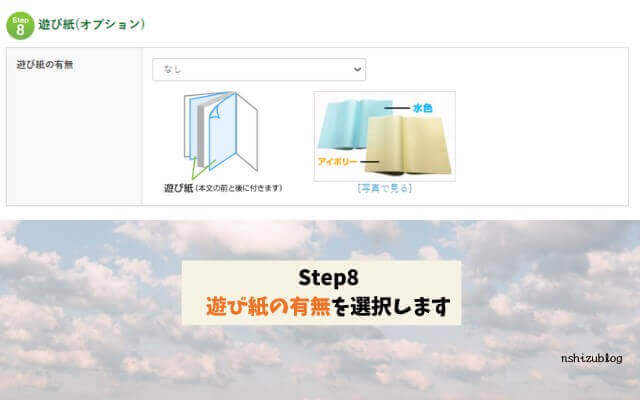
Task: Click the を選択します black caption text
Action: click(391, 306)
